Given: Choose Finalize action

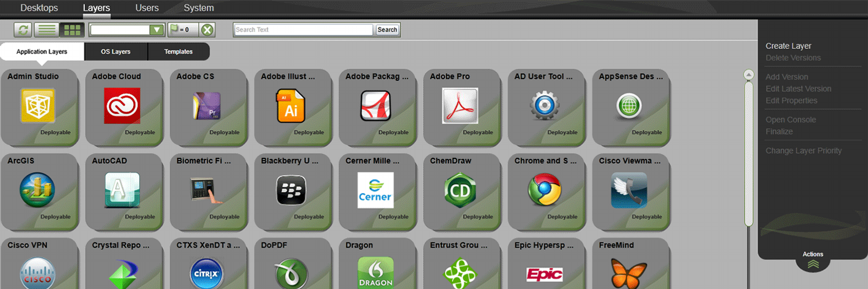Looking at the screenshot, I should click(x=779, y=132).
